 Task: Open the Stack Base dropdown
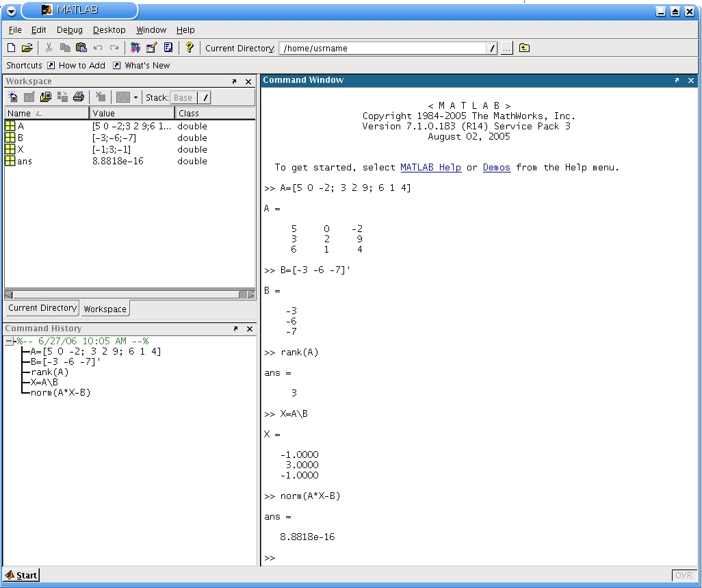[190, 98]
